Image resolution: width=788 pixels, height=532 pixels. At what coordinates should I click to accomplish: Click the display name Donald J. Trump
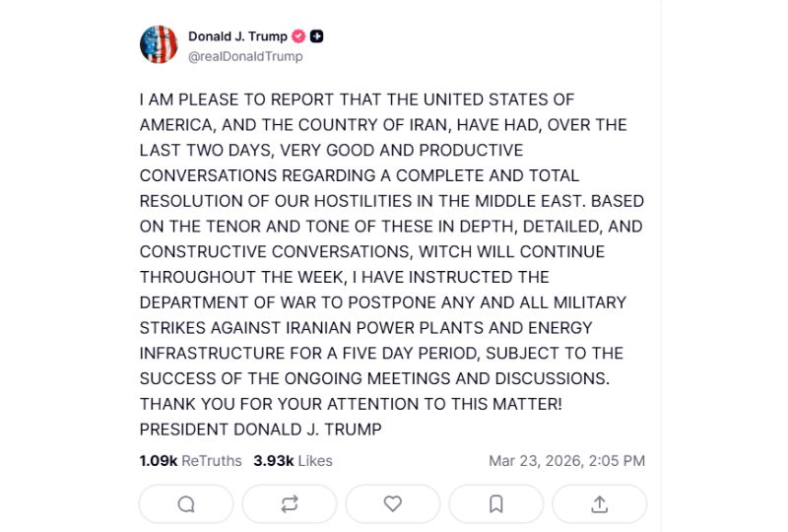click(x=237, y=36)
